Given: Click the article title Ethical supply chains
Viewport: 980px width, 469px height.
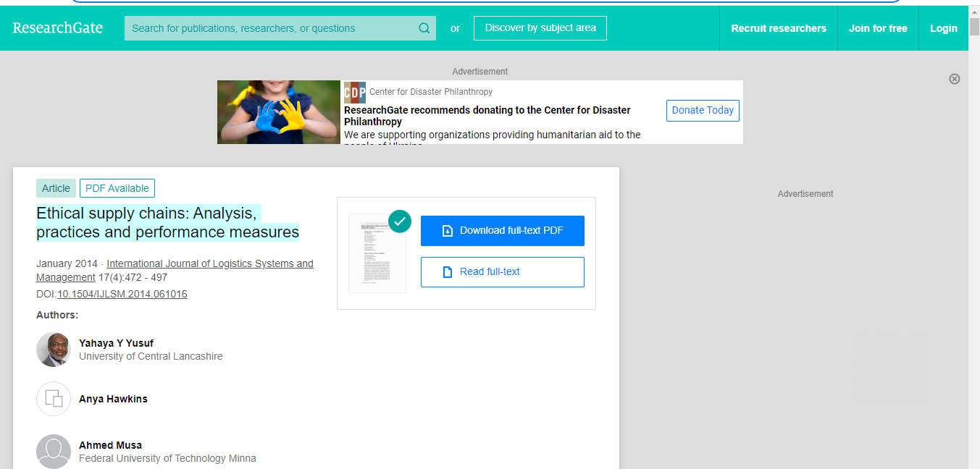Looking at the screenshot, I should [x=167, y=223].
